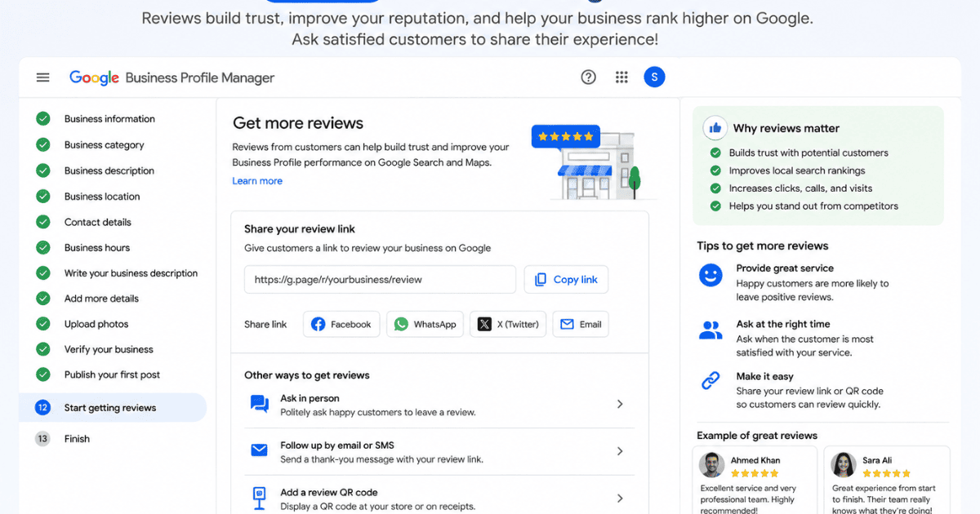Click 'Share your review link' heading
Image resolution: width=980 pixels, height=514 pixels.
coord(300,229)
